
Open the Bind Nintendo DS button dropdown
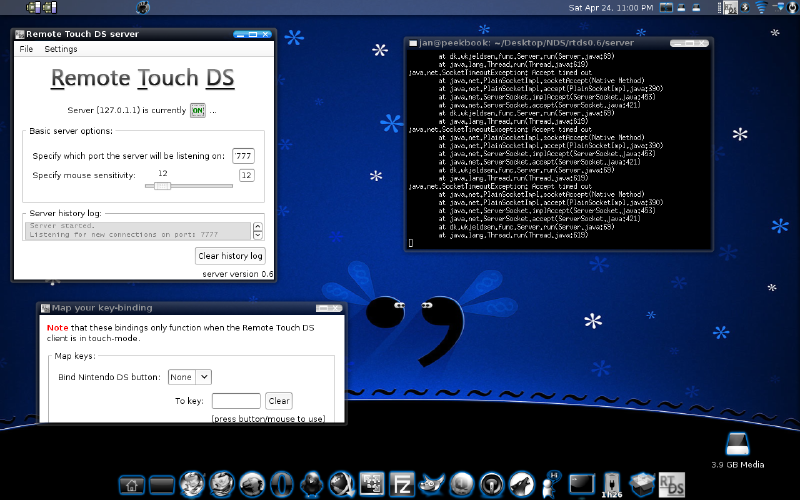tap(204, 377)
